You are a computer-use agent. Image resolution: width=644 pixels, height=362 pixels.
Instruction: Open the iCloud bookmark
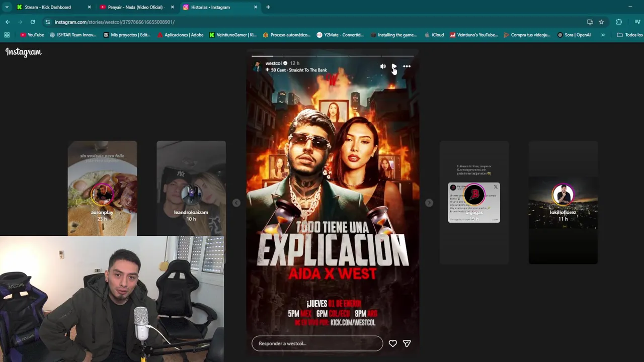click(x=434, y=35)
